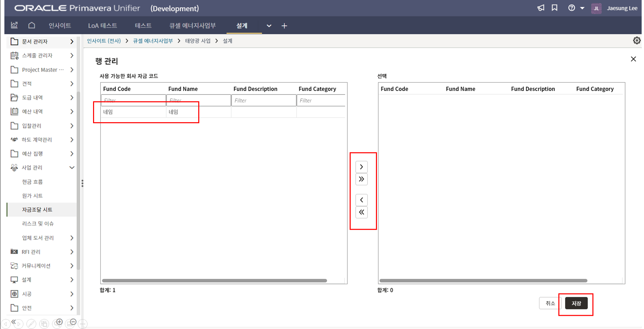This screenshot has height=329, width=644.
Task: Click the help question mark icon
Action: click(571, 8)
